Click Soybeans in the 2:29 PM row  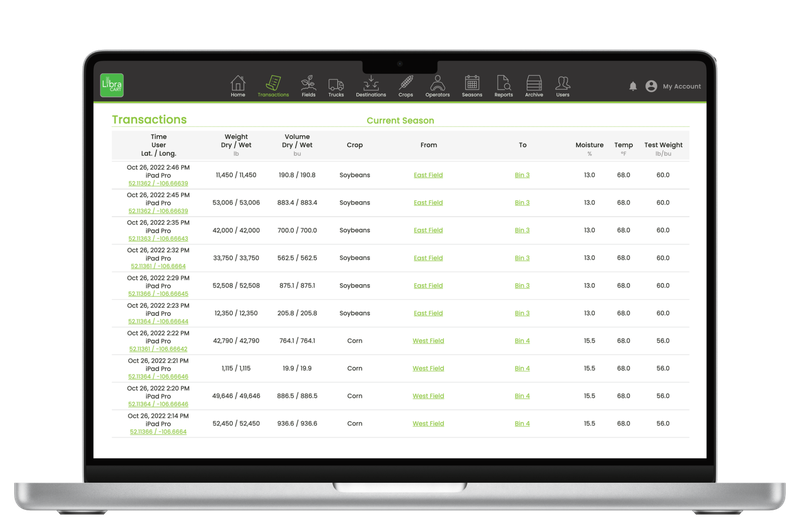tap(355, 285)
